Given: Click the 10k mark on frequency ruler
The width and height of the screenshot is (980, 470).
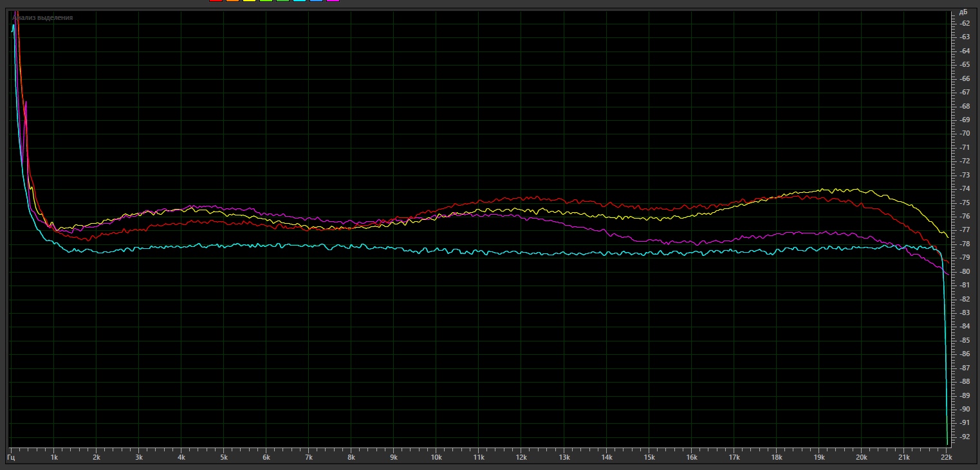Looking at the screenshot, I should click(436, 458).
